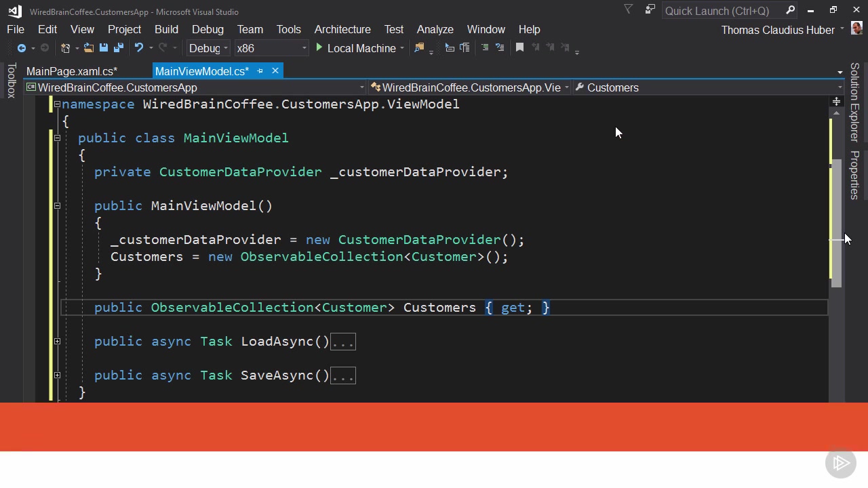Open the Solution Explorer side panel
Image resolution: width=868 pixels, height=488 pixels.
854,102
